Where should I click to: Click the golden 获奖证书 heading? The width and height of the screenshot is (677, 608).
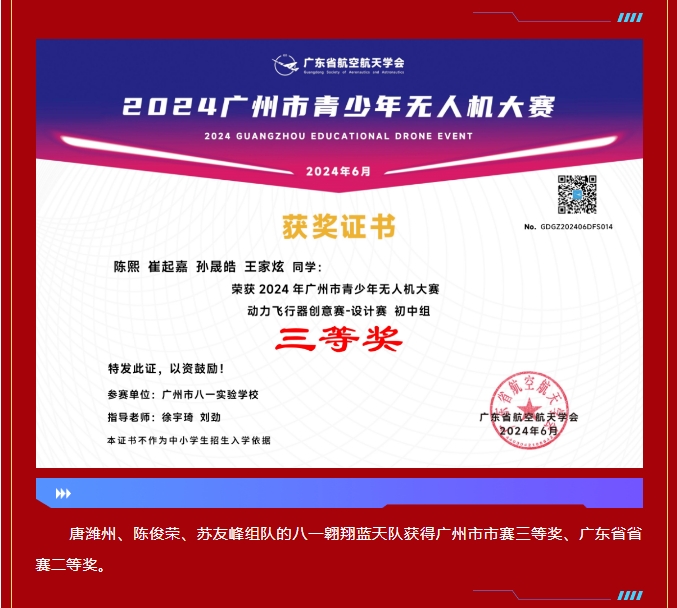click(339, 227)
